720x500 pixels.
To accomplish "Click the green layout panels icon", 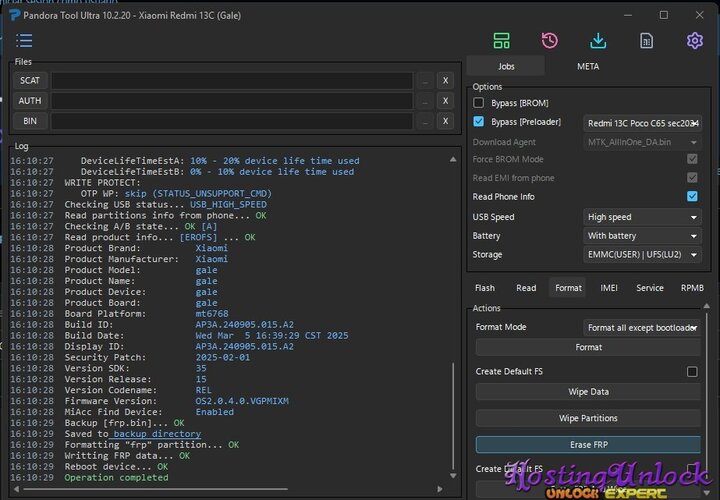I will pos(501,40).
